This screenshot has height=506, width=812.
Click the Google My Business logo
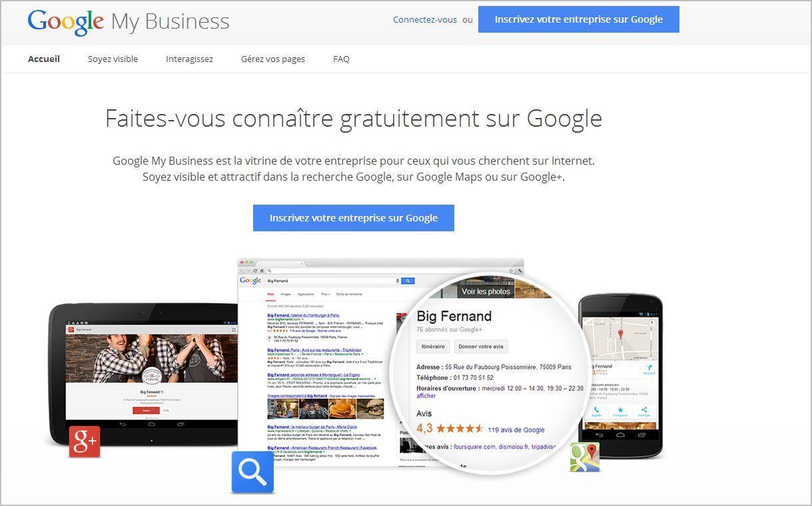point(129,21)
